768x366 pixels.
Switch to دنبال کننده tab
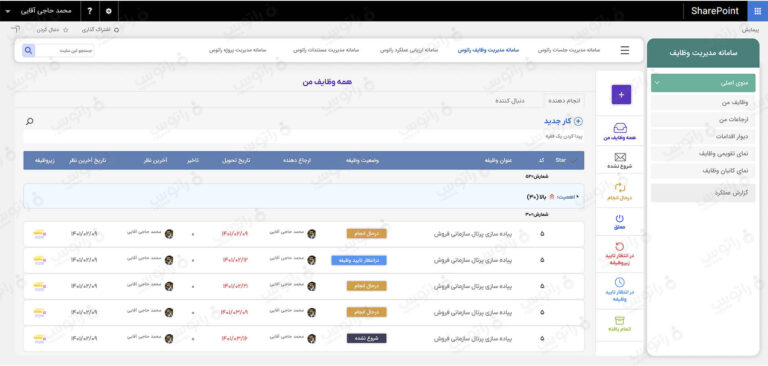coord(510,100)
